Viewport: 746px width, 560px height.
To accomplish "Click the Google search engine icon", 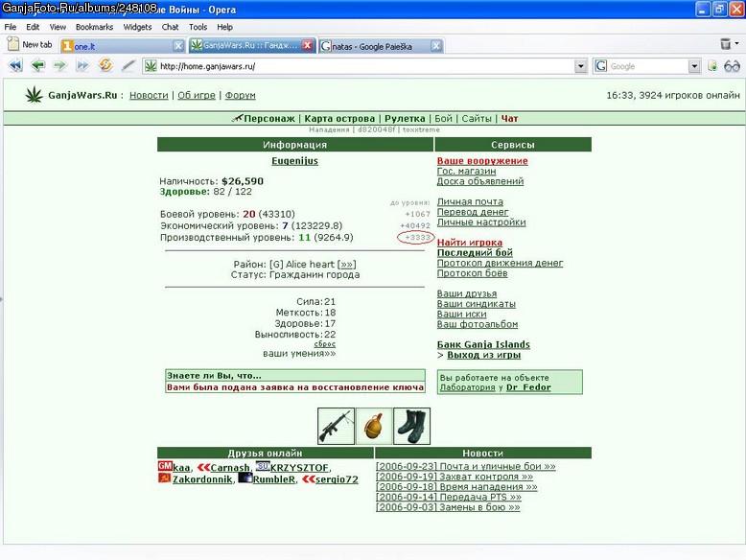I will (601, 66).
